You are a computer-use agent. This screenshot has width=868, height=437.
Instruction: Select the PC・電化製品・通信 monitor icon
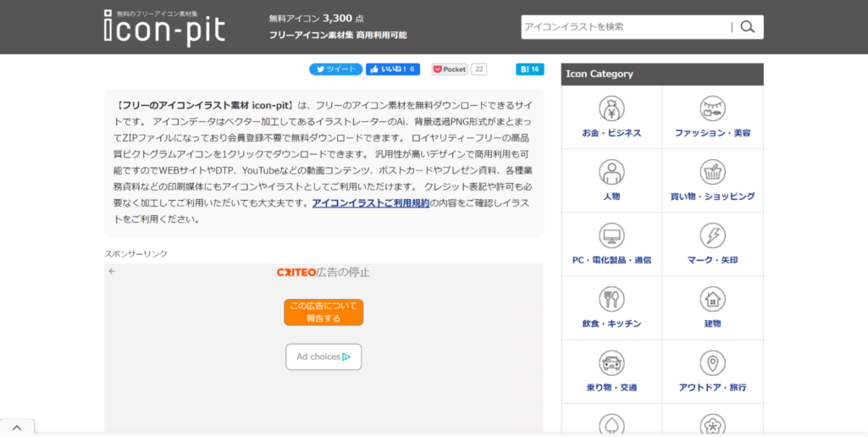point(611,235)
